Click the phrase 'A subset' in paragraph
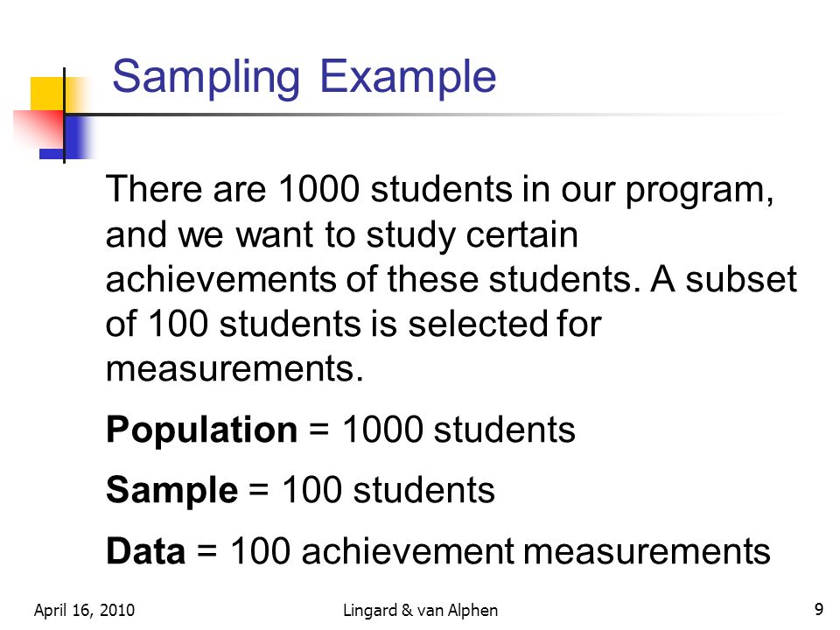 click(724, 279)
